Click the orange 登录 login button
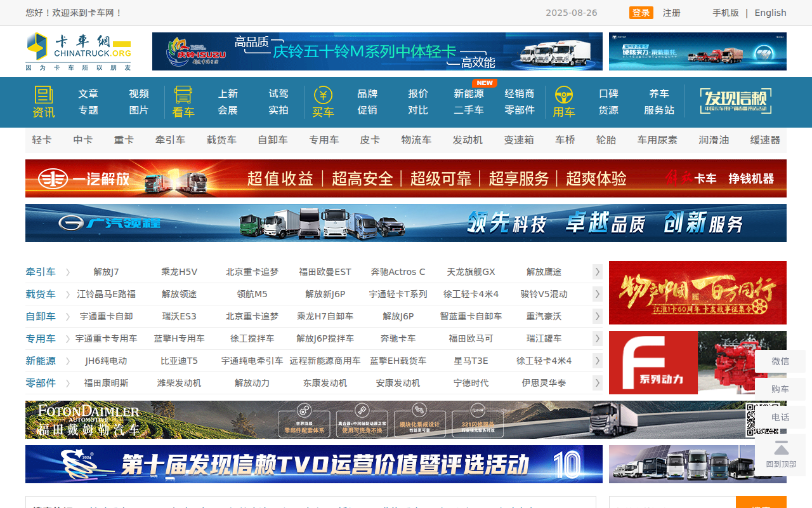The height and width of the screenshot is (508, 812). [x=641, y=13]
